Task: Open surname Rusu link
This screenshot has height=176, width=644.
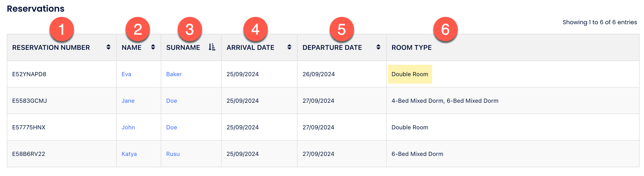Action: [x=173, y=154]
